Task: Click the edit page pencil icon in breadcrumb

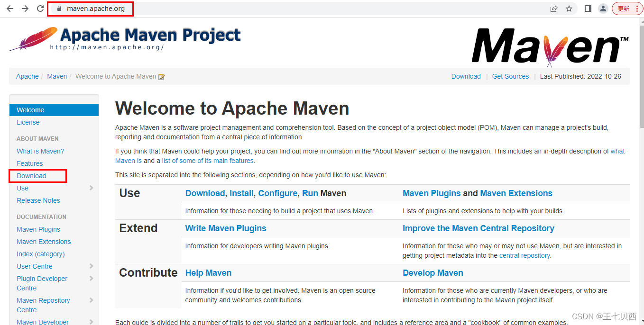Action: 161,77
